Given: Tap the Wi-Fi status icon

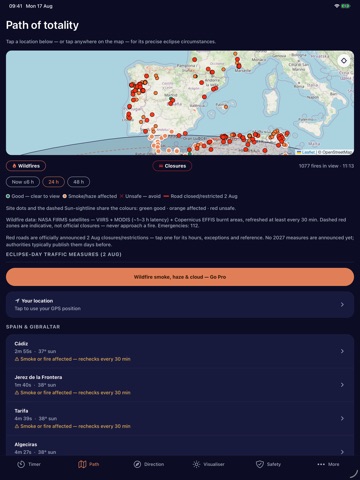Looking at the screenshot, I should [337, 6].
